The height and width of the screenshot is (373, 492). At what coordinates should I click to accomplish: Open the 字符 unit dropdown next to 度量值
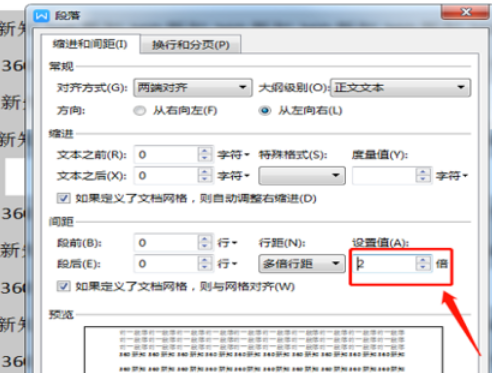(x=452, y=175)
